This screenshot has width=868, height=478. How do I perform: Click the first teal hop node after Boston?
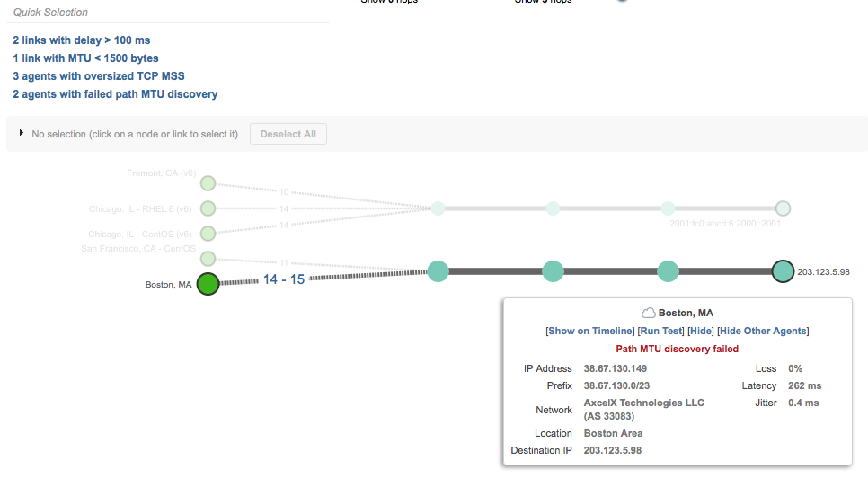(438, 270)
